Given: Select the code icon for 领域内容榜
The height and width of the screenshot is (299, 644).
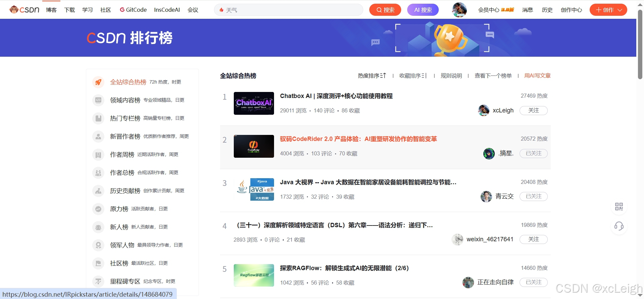Looking at the screenshot, I should [98, 100].
